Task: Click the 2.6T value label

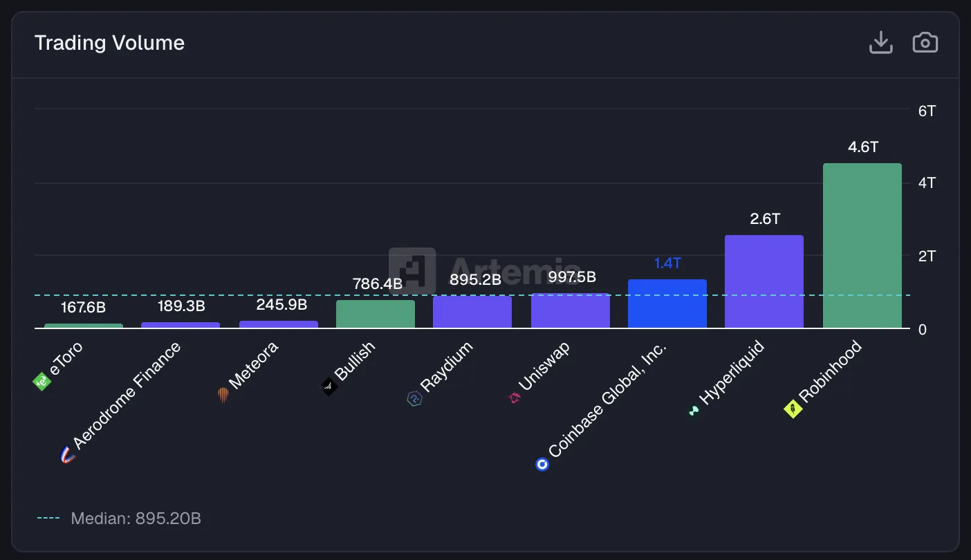Action: pos(765,219)
